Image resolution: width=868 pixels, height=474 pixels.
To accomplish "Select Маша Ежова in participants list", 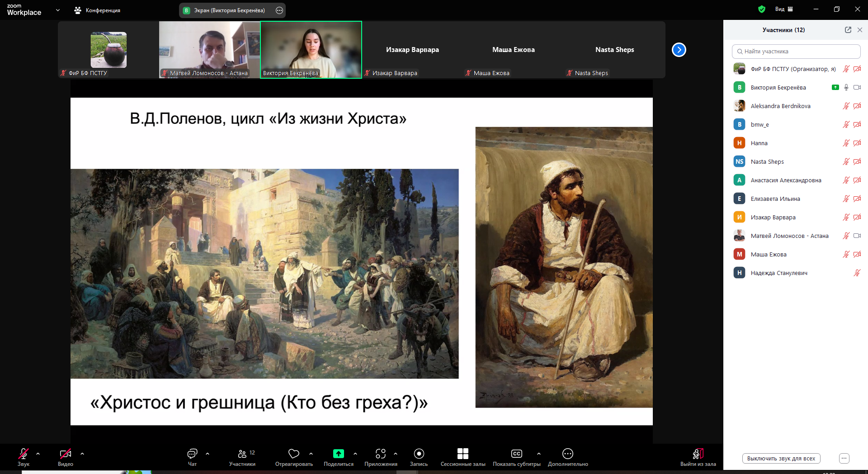I will pos(796,254).
